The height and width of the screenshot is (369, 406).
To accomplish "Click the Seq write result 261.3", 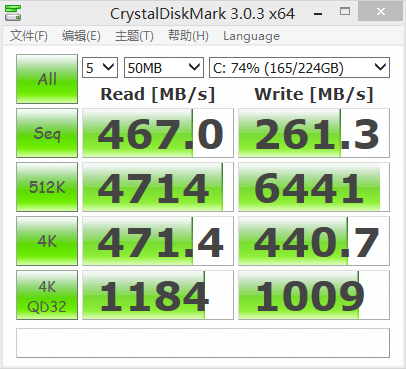I will click(x=314, y=133).
